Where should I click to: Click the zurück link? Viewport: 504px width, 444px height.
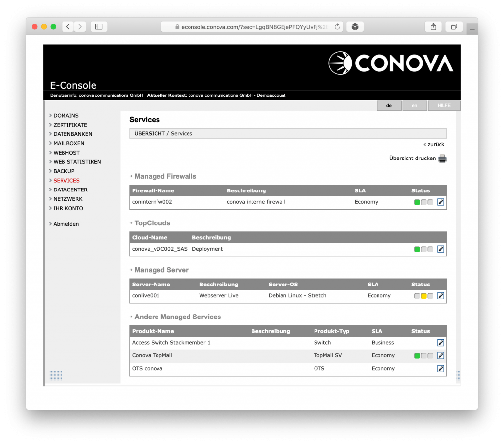coord(436,144)
